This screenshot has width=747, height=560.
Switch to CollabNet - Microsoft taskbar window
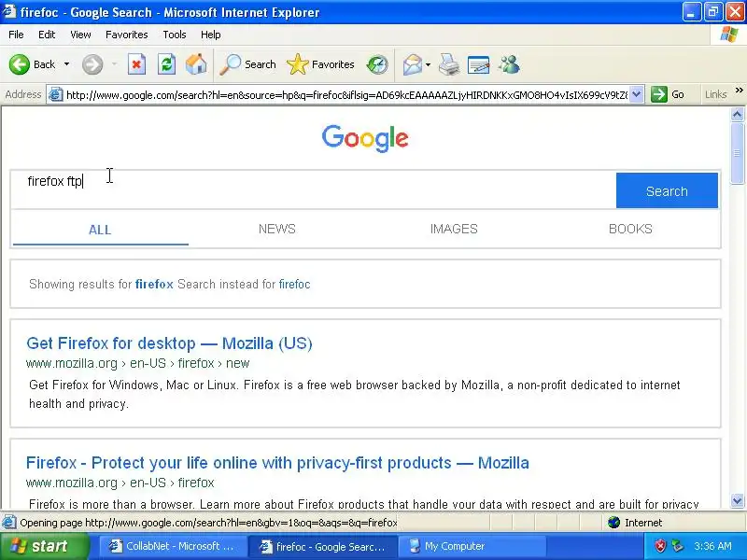[172, 546]
